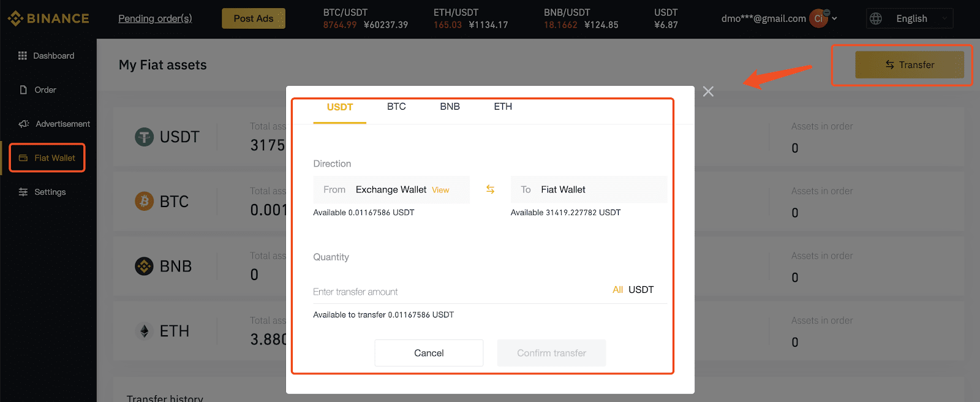
Task: Open Fiat Wallet in sidebar
Action: click(x=47, y=158)
